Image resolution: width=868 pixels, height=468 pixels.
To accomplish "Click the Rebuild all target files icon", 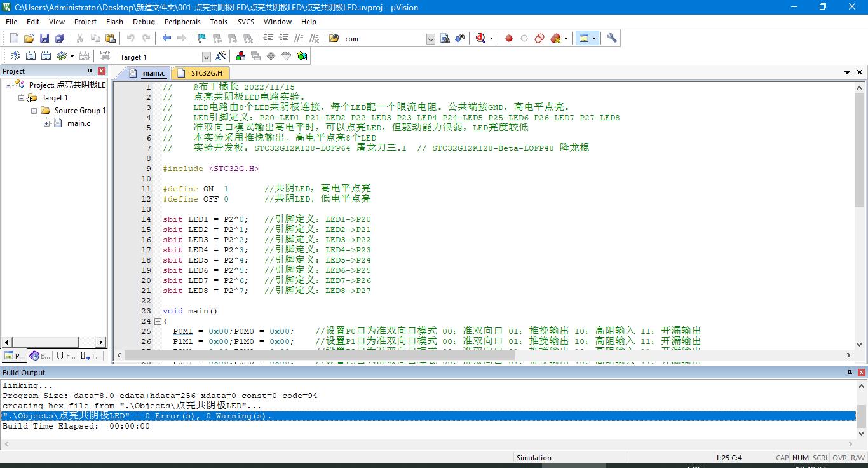I will click(x=45, y=56).
